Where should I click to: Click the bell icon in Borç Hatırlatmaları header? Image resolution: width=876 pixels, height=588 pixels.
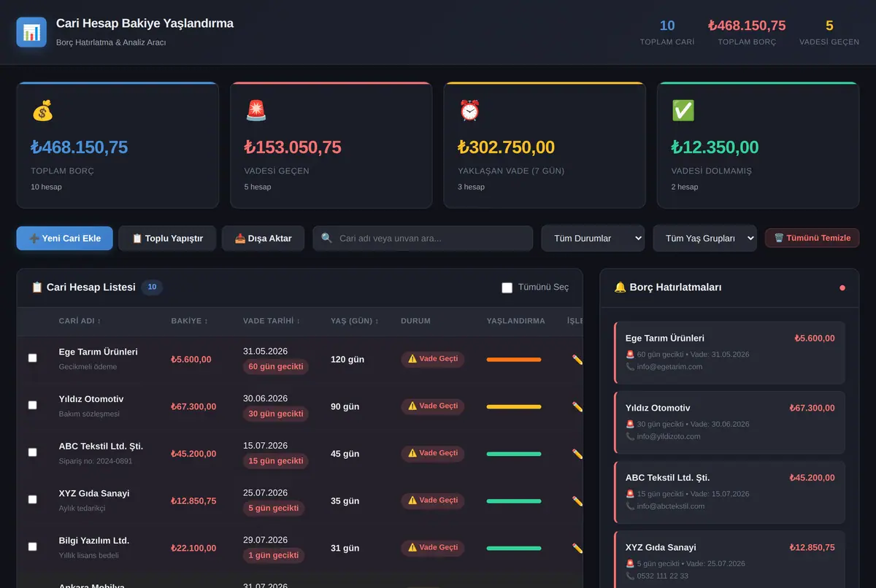coord(620,287)
